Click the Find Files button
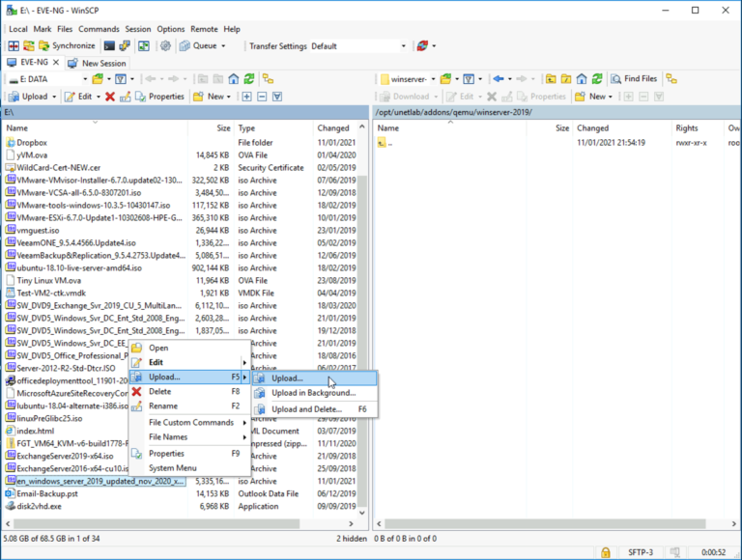Image resolution: width=742 pixels, height=560 pixels. 634,79
